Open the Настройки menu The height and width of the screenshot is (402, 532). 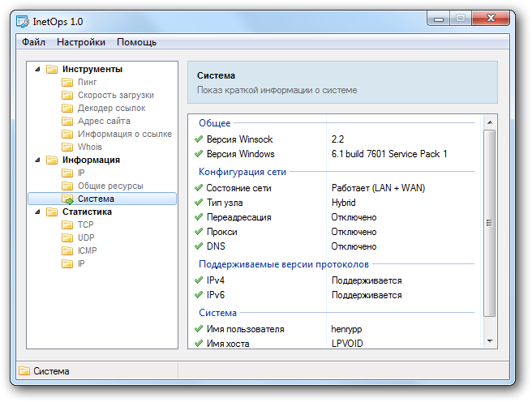81,42
